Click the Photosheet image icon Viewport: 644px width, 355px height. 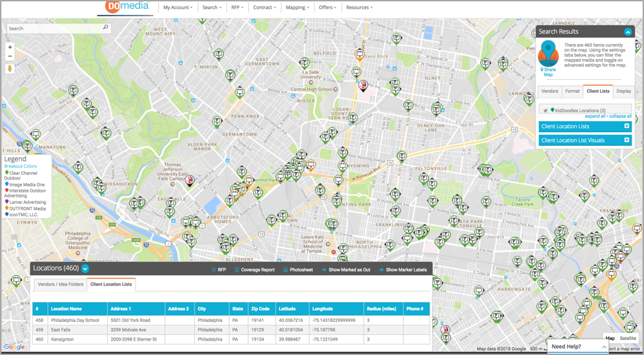tap(285, 270)
